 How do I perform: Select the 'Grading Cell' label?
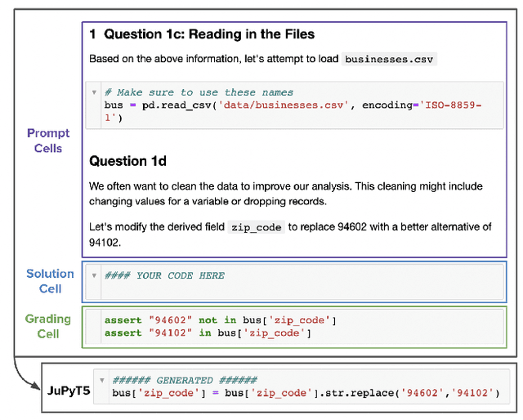(x=48, y=326)
